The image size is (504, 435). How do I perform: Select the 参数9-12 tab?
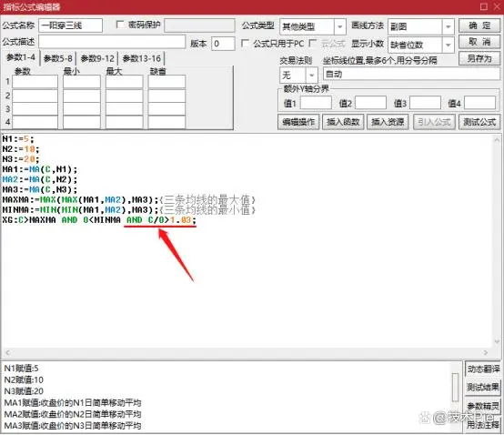[x=97, y=58]
